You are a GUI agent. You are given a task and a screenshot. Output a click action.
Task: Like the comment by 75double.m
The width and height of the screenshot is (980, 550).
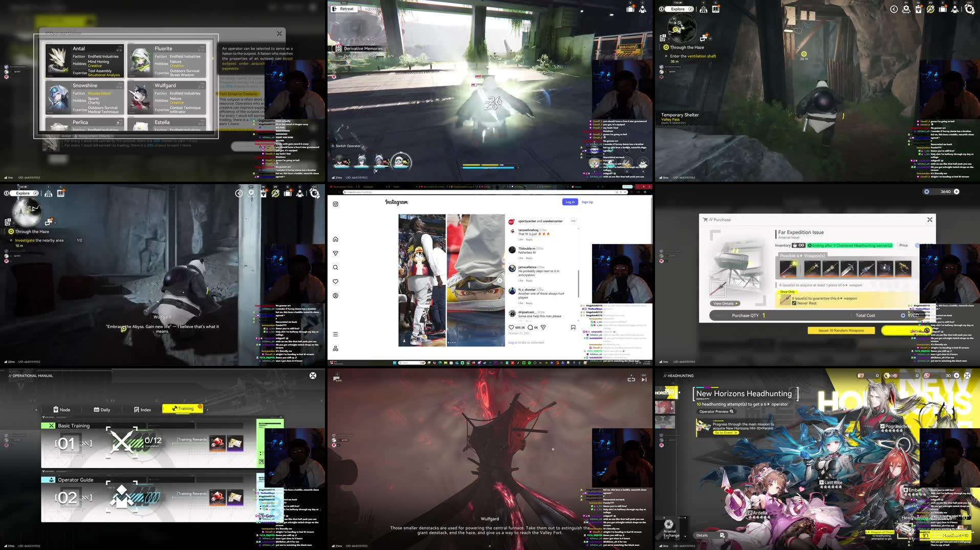click(x=521, y=258)
